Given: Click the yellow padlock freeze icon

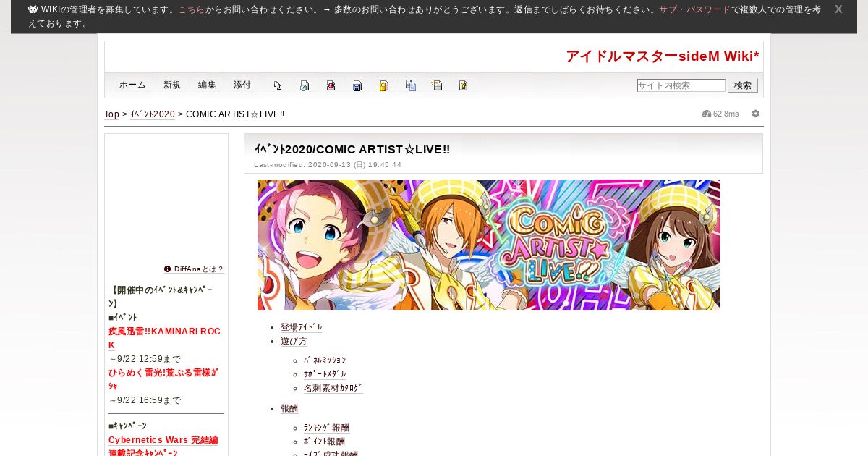Looking at the screenshot, I should coord(384,85).
